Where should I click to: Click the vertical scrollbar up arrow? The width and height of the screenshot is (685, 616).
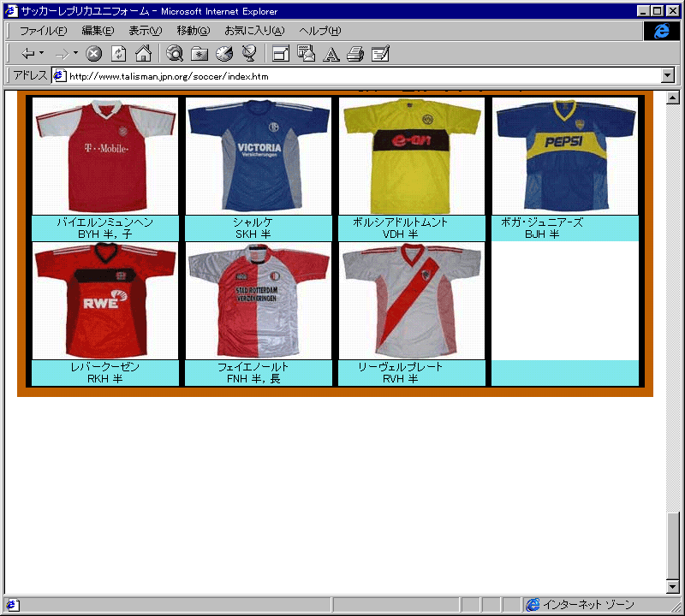pos(673,98)
